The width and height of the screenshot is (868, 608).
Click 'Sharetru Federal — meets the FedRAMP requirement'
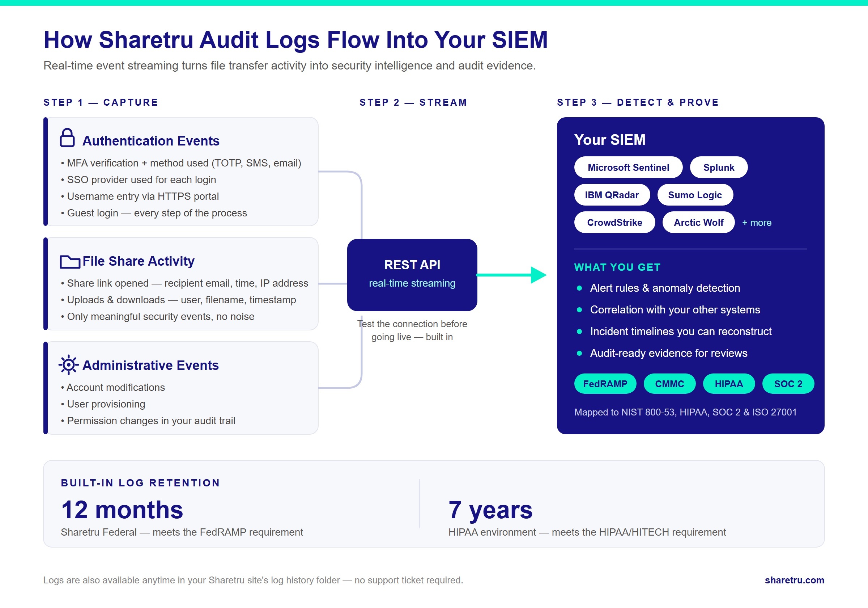pyautogui.click(x=182, y=532)
